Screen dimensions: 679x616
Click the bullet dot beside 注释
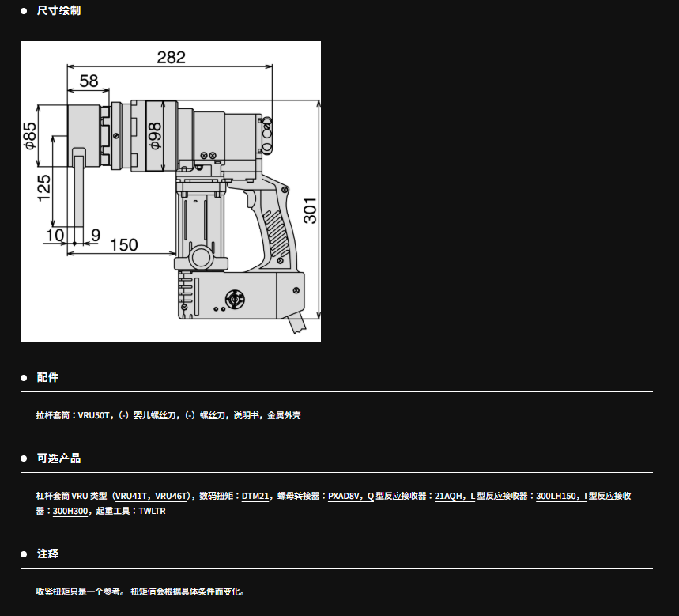click(x=24, y=554)
